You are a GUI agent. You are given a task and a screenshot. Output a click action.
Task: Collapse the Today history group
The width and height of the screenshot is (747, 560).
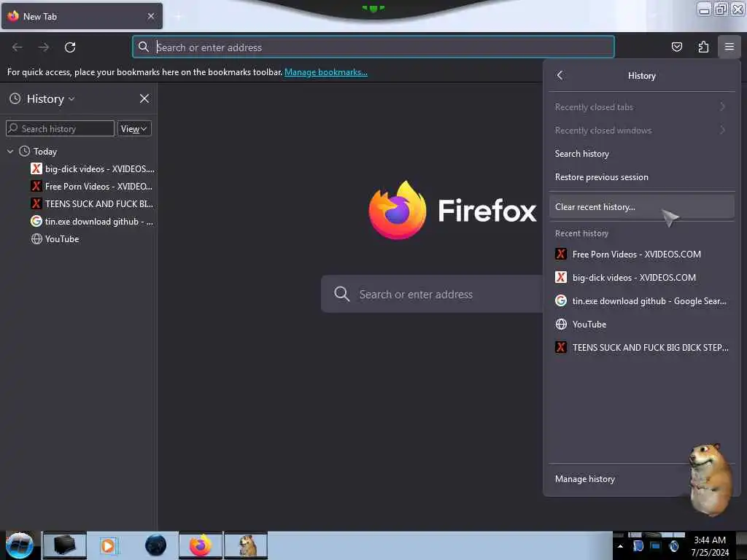(10, 152)
